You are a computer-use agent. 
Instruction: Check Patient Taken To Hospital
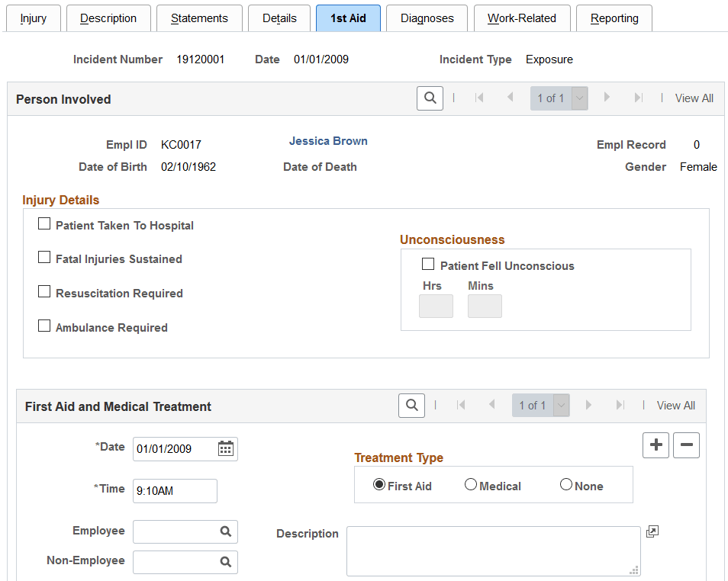[45, 224]
